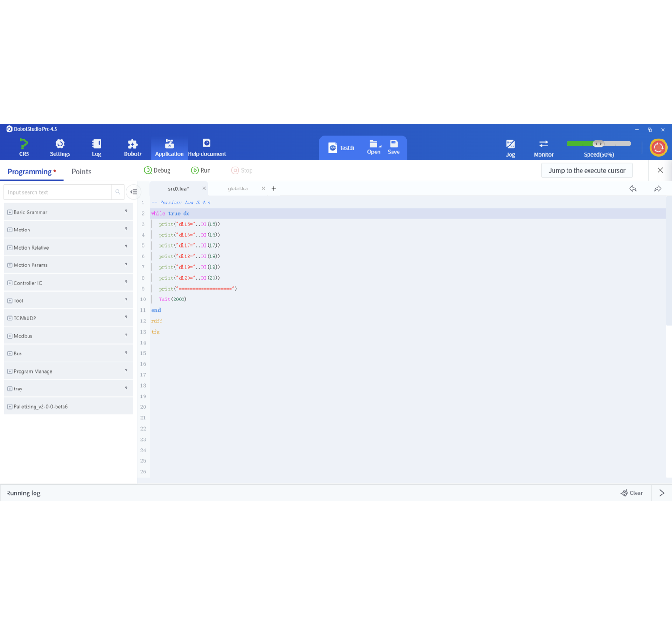Expand the Motion Params category
This screenshot has height=626, width=672.
pos(10,265)
